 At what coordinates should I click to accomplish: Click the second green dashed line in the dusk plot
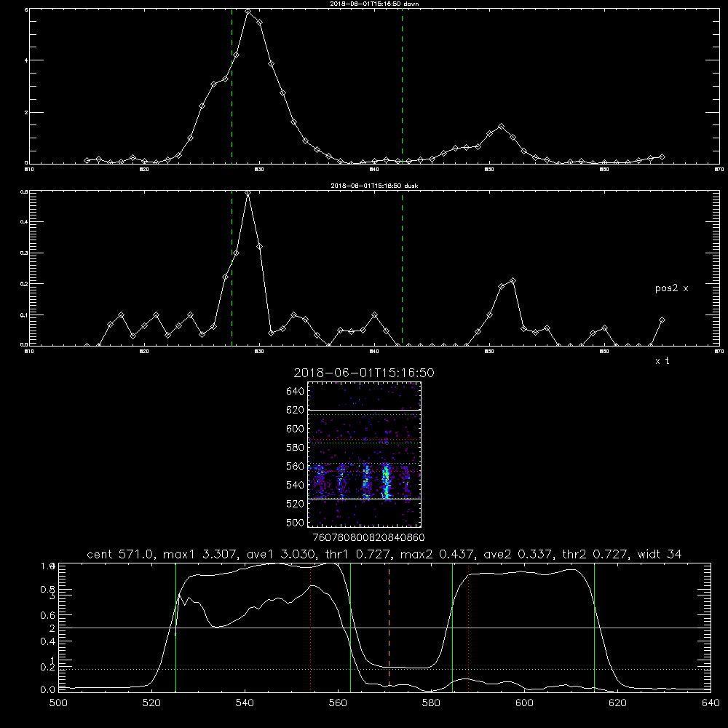tap(402, 269)
